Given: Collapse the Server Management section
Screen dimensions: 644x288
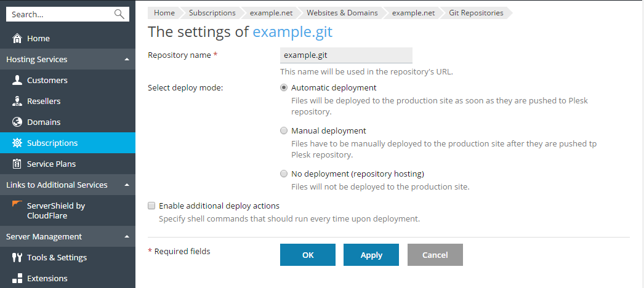Looking at the screenshot, I should tap(126, 237).
